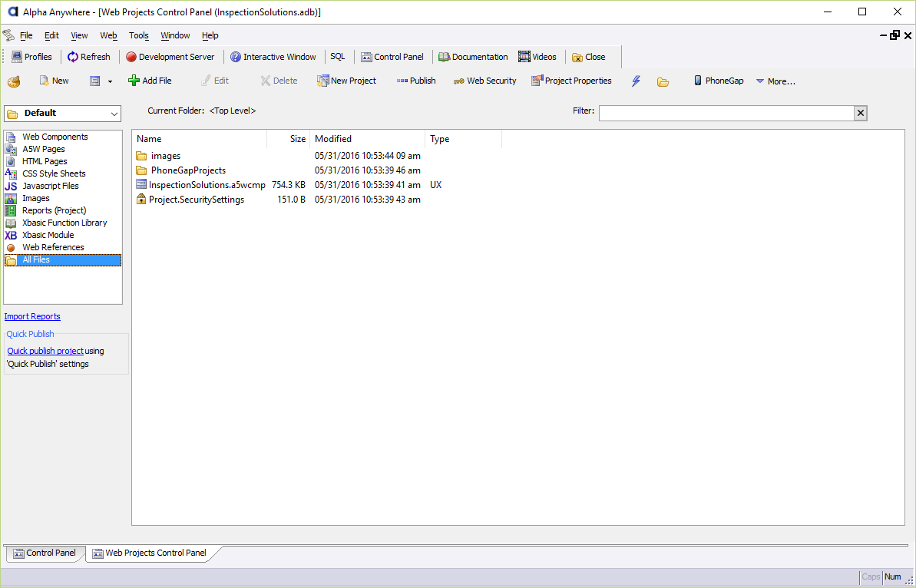Create a New Project
The width and height of the screenshot is (916, 588).
tap(346, 81)
